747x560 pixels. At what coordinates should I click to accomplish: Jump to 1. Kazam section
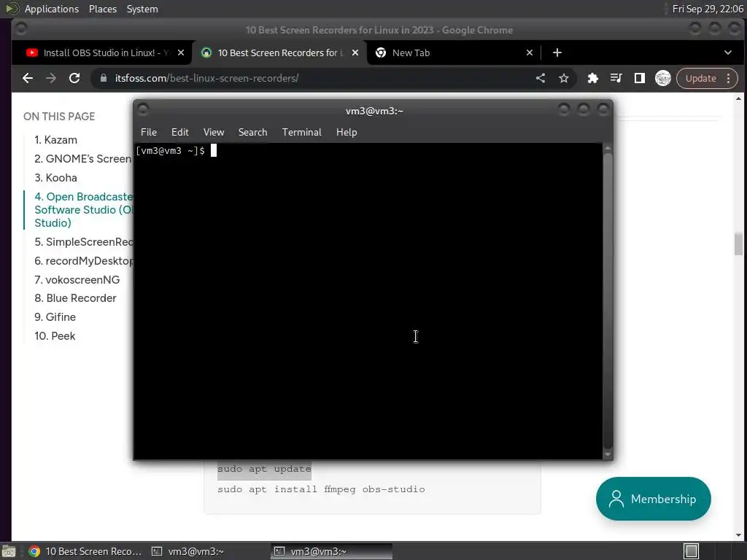[55, 140]
